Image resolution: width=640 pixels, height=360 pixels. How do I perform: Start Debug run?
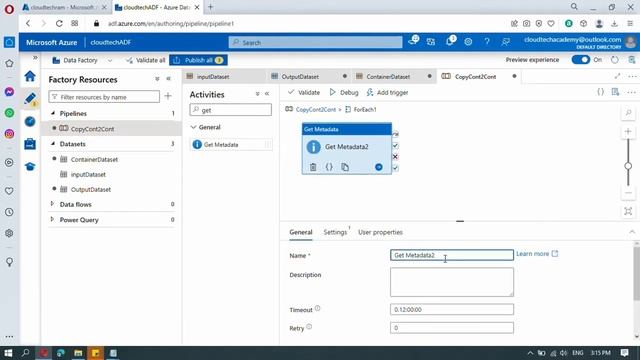click(344, 93)
